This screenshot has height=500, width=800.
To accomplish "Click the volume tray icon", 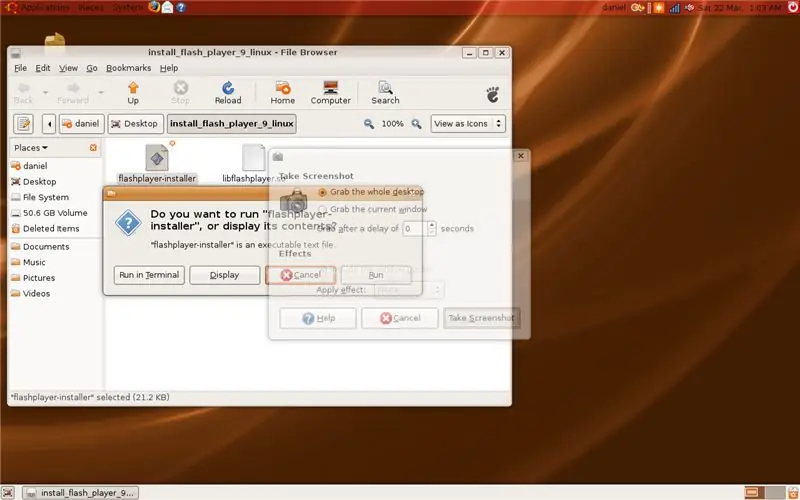I will pos(689,8).
